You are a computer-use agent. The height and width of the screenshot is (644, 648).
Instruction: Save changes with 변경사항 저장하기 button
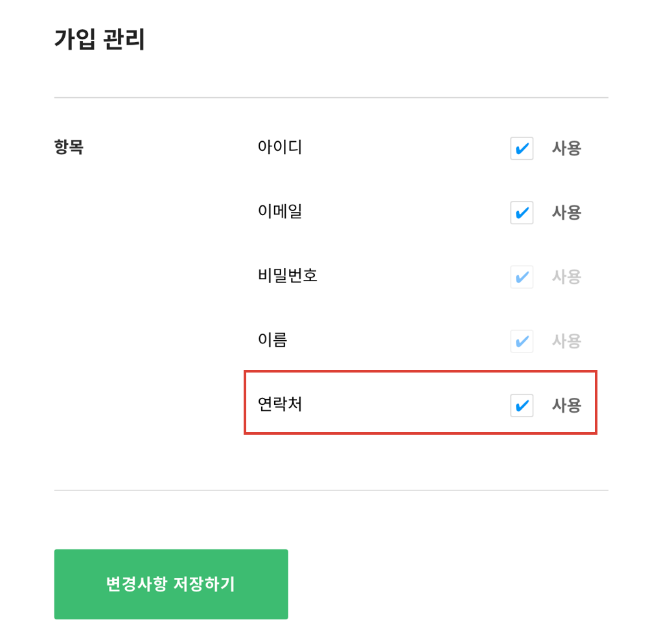[x=171, y=584]
